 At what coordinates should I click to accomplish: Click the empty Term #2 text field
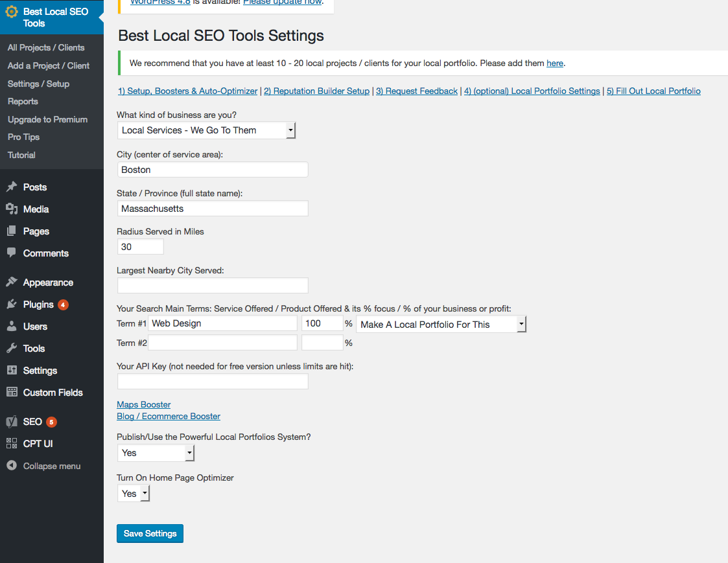pyautogui.click(x=223, y=343)
